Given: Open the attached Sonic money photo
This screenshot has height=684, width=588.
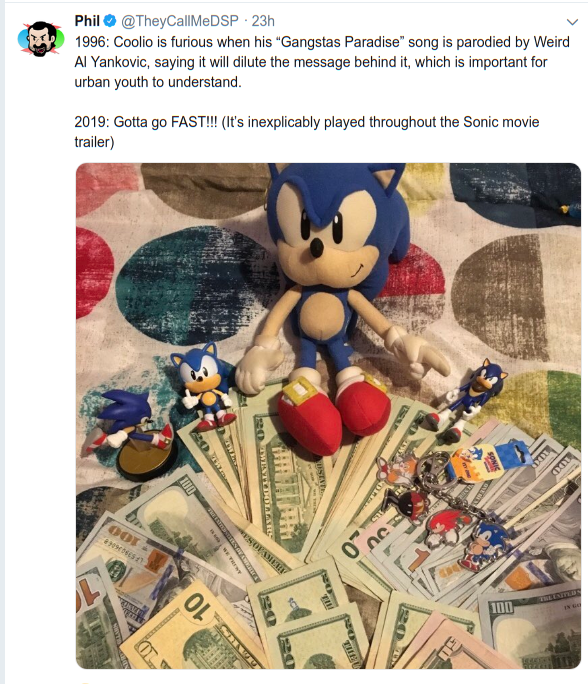Looking at the screenshot, I should pyautogui.click(x=328, y=416).
